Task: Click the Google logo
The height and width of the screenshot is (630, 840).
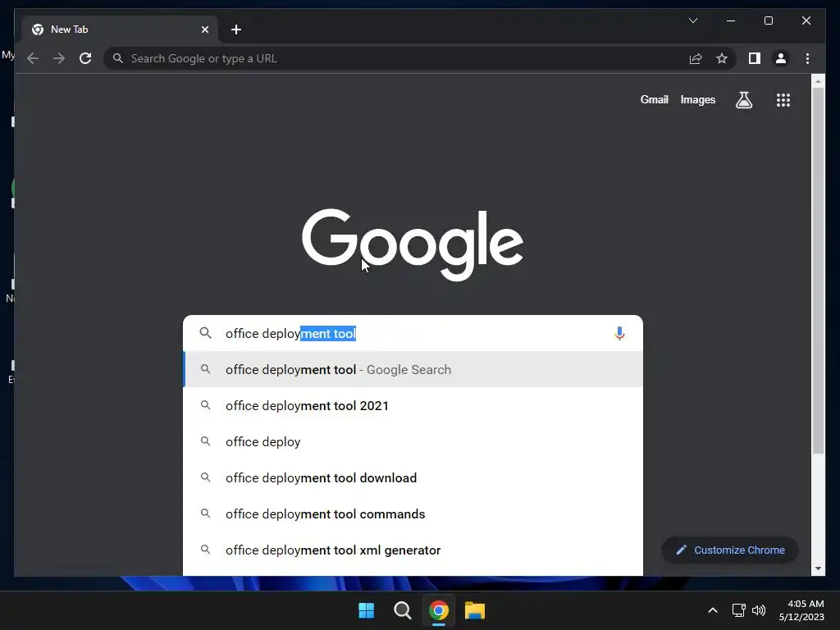Action: tap(413, 244)
